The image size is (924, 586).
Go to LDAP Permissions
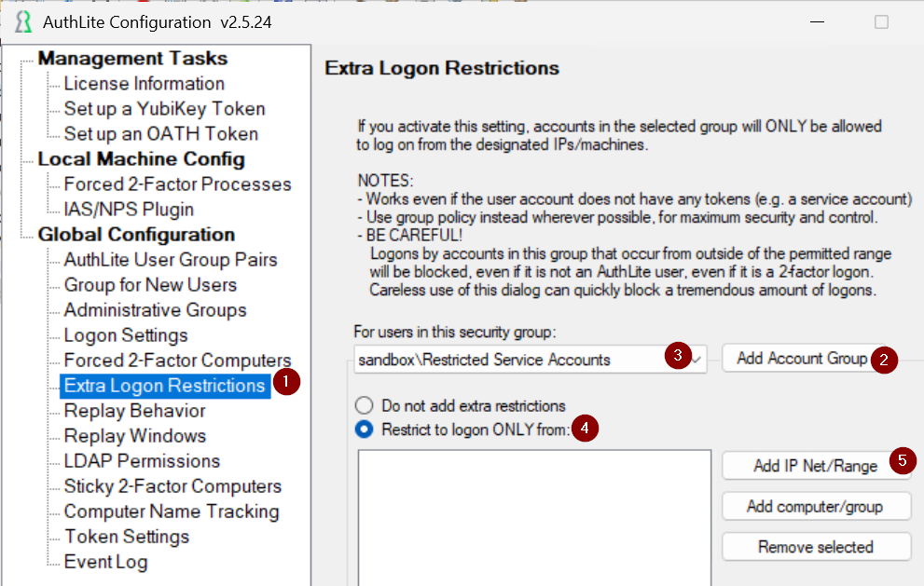point(142,461)
